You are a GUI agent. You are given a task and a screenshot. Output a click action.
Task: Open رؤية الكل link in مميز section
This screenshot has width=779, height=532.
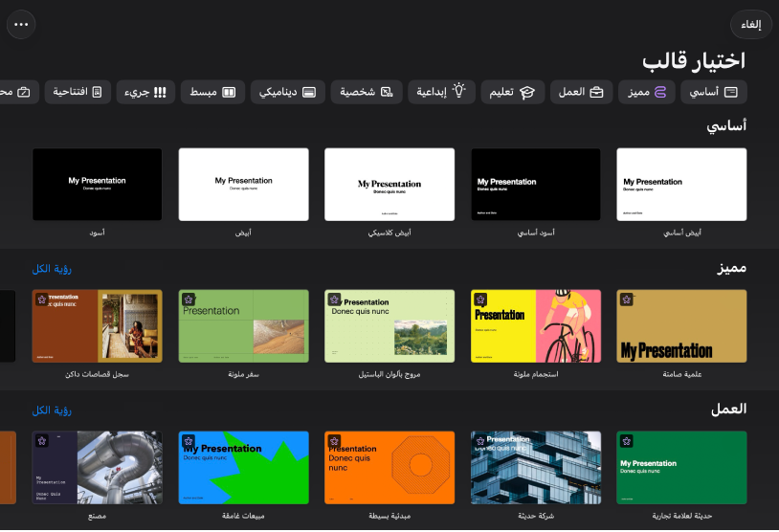click(x=52, y=269)
